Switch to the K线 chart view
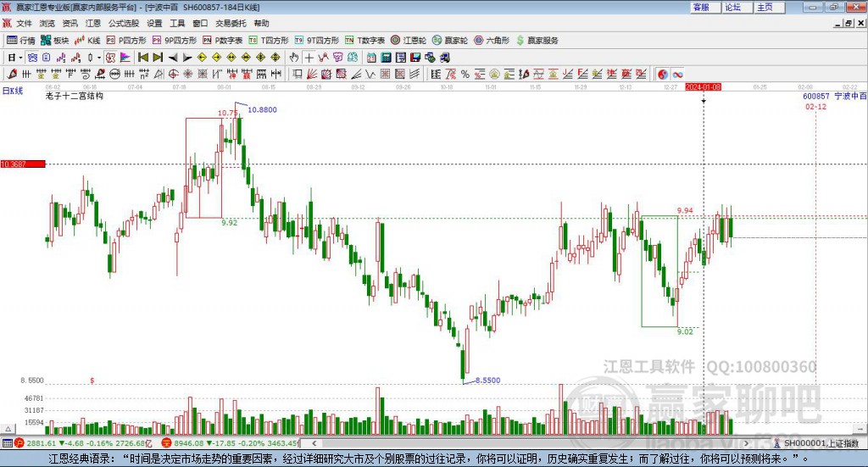 pyautogui.click(x=87, y=41)
